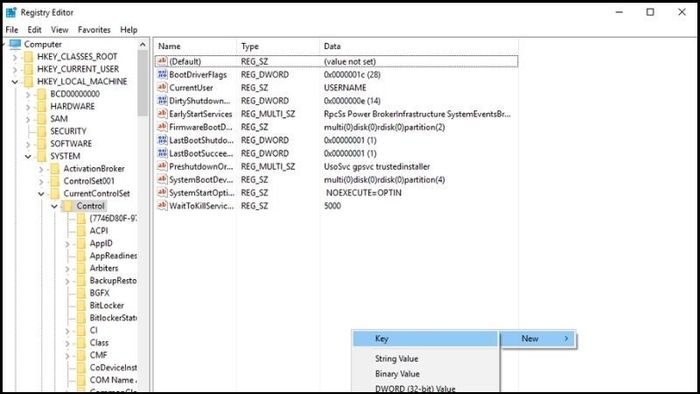Click the WaitToKillServiceTimeout value icon
This screenshot has width=700, height=394.
click(x=162, y=206)
